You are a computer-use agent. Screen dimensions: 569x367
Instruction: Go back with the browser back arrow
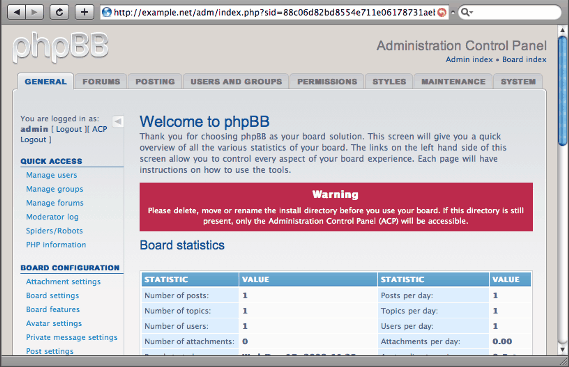click(17, 12)
